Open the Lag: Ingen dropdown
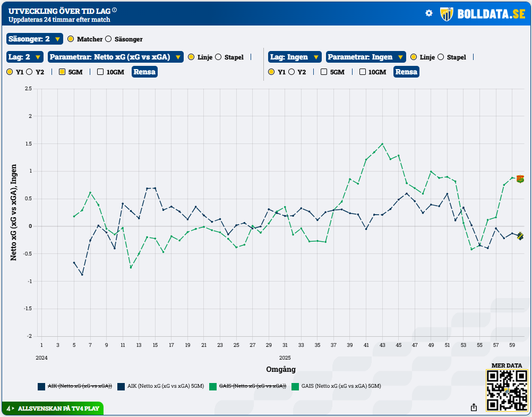 coord(295,57)
